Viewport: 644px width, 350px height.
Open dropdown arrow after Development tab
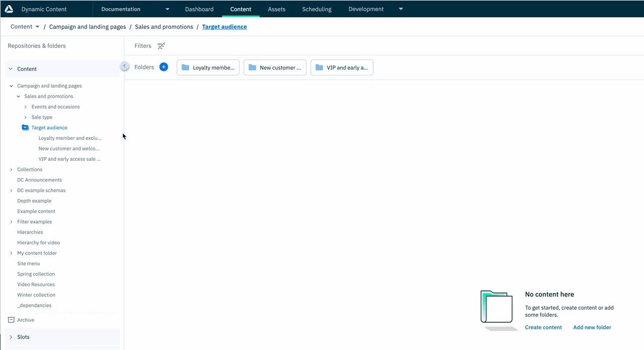click(401, 9)
